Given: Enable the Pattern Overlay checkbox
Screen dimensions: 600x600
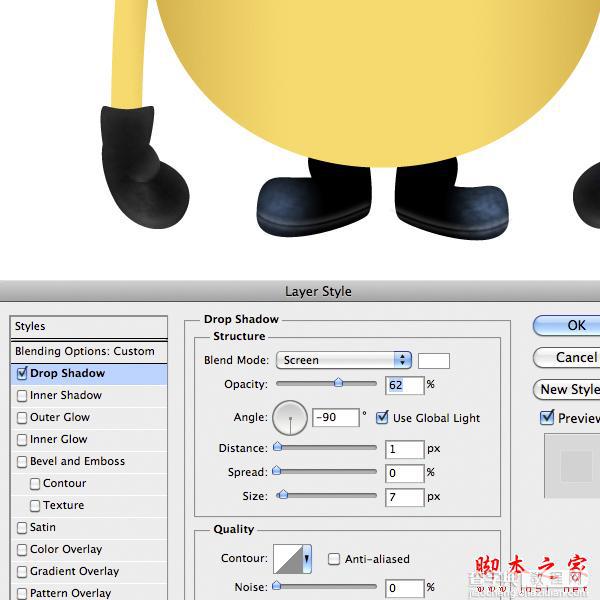Looking at the screenshot, I should tap(22, 593).
